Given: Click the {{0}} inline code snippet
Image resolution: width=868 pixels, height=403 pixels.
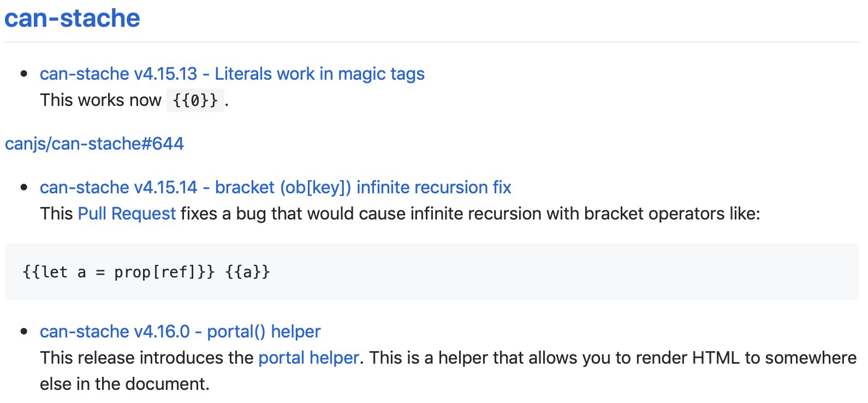Looking at the screenshot, I should (x=195, y=100).
